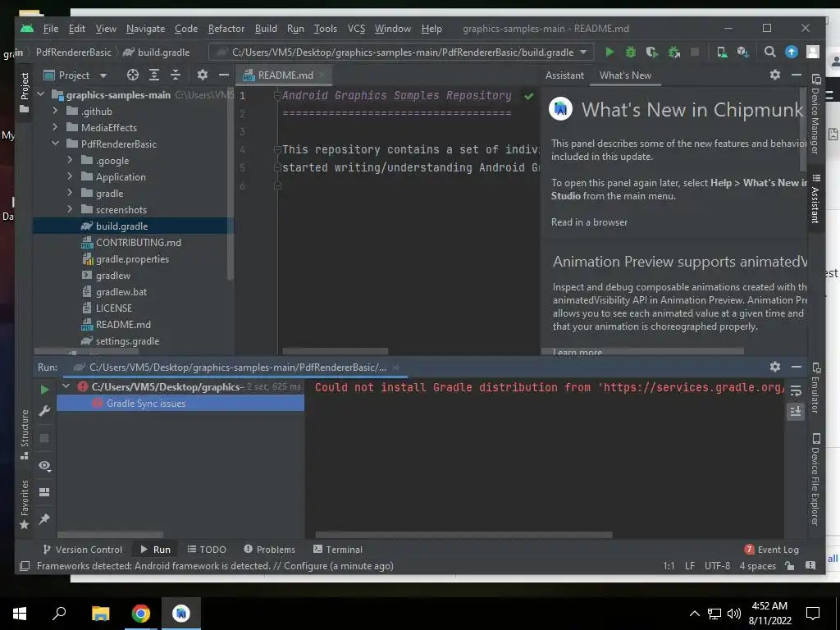Click Expand All icon in Project panel
840x630 pixels.
(x=153, y=75)
